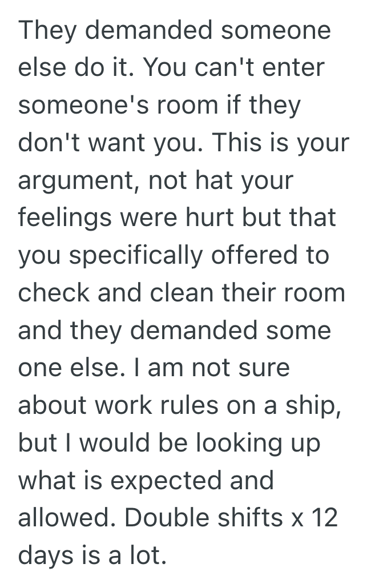The height and width of the screenshot is (588, 371).
Task: Click on the word "offered"
Action: (x=256, y=255)
